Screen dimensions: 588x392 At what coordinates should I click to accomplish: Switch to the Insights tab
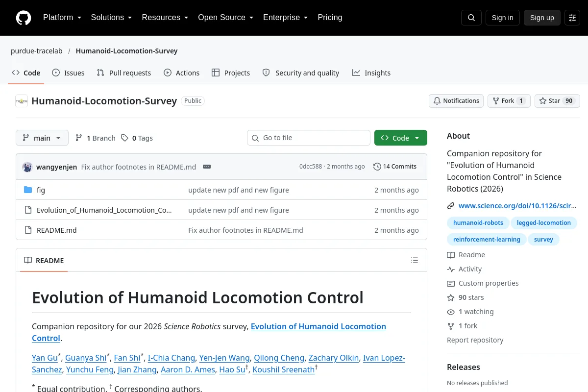coord(371,73)
